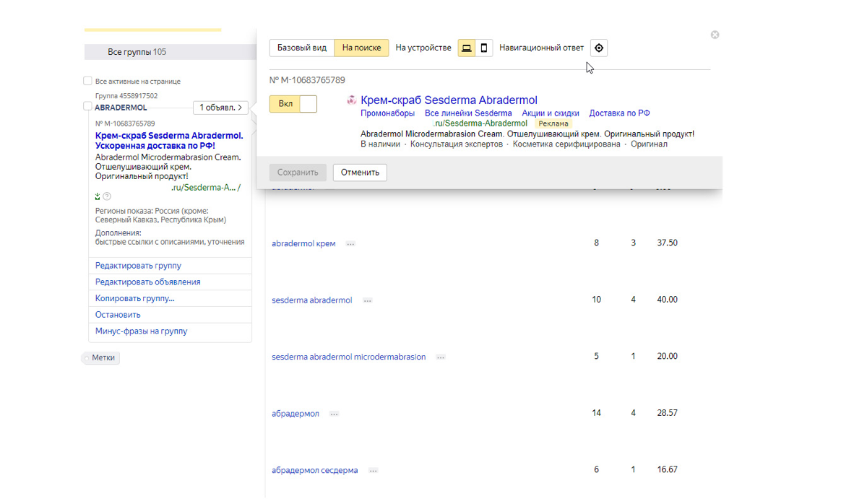Open ellipsis menu next to абрадермол

[x=334, y=414]
